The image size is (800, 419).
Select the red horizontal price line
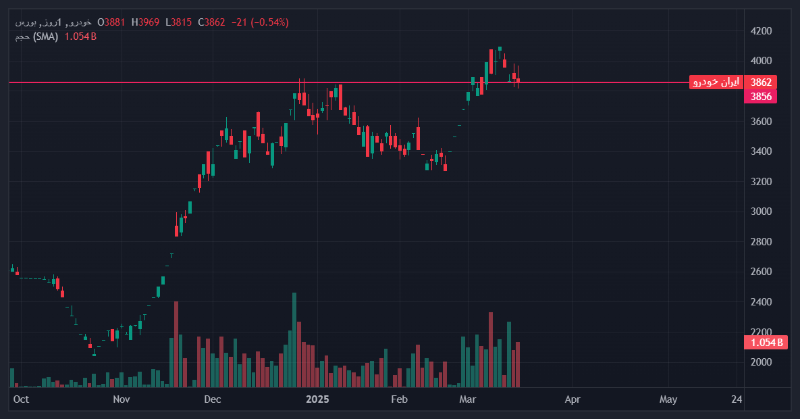click(347, 82)
